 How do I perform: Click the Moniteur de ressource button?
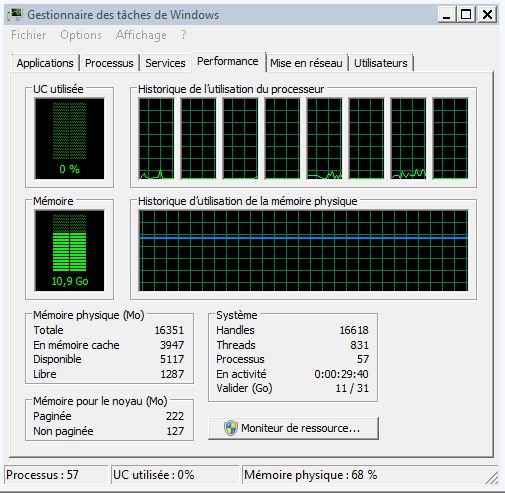point(293,428)
